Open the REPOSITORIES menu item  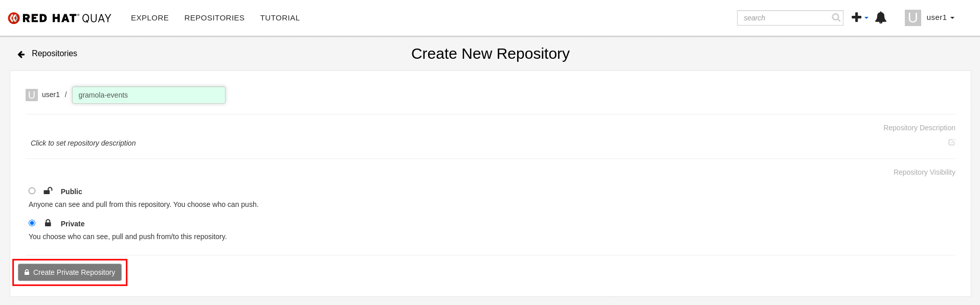(214, 17)
